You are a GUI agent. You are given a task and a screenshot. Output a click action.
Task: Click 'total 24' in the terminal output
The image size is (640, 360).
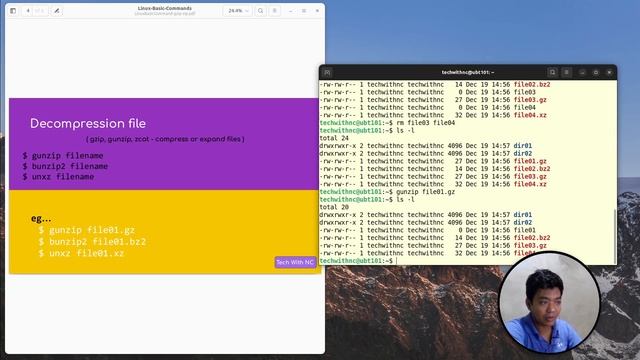(x=334, y=138)
